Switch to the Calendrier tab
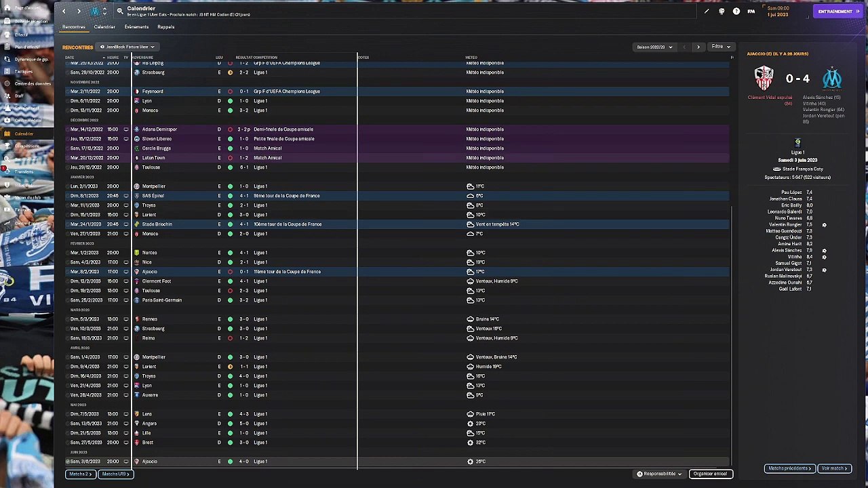 click(104, 27)
